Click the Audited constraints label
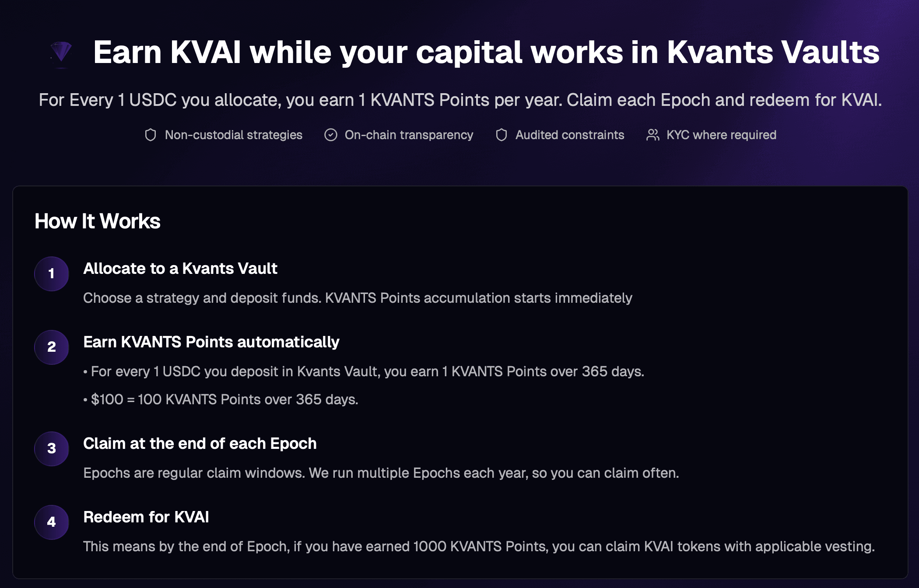The width and height of the screenshot is (919, 588). pyautogui.click(x=570, y=135)
